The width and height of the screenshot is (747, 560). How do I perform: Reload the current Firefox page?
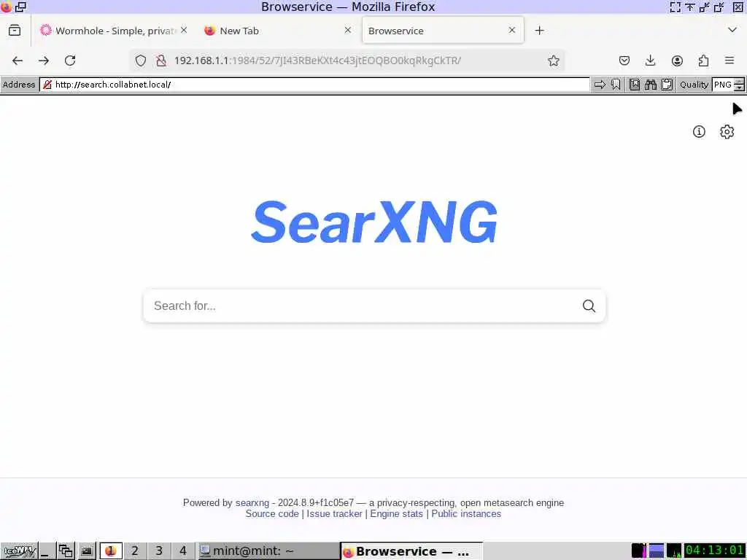70,61
